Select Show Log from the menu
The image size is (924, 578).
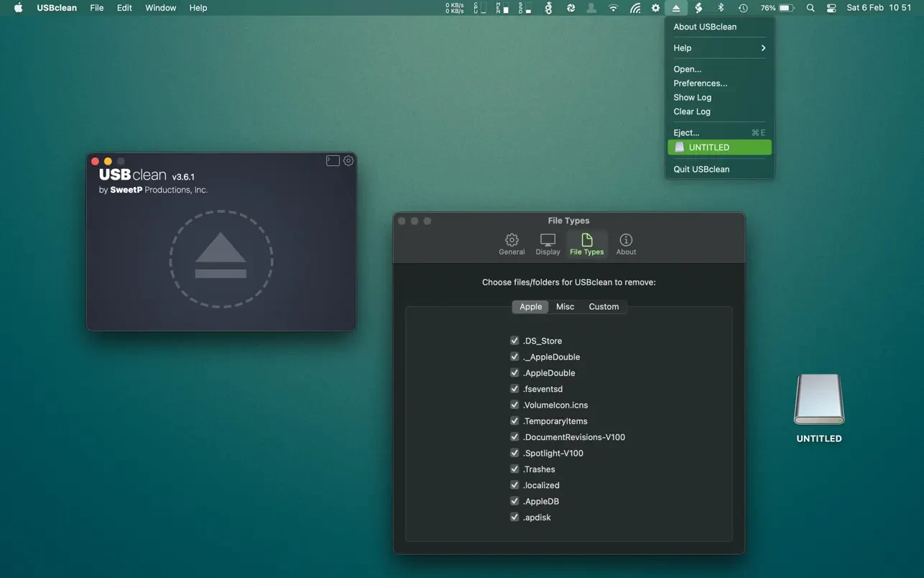692,97
